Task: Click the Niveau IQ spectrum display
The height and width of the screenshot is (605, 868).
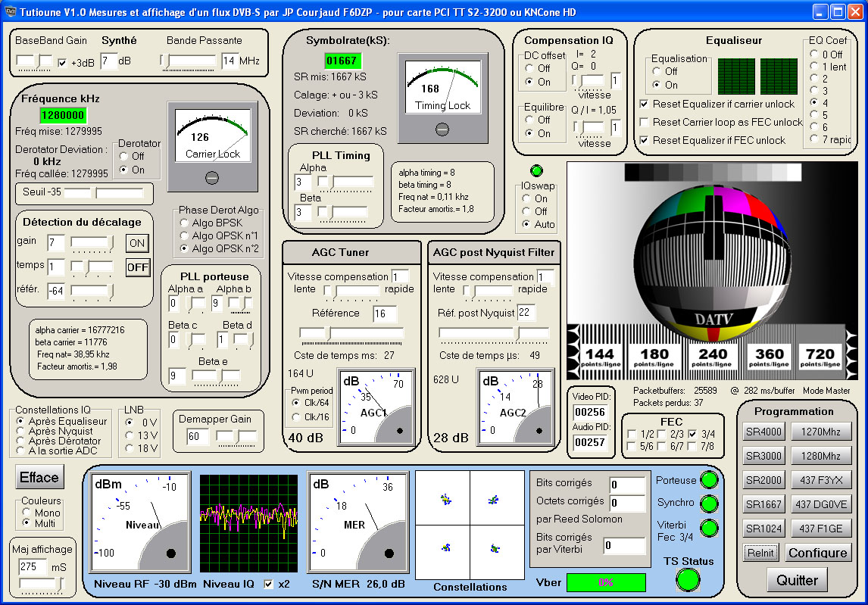Action: click(x=248, y=523)
